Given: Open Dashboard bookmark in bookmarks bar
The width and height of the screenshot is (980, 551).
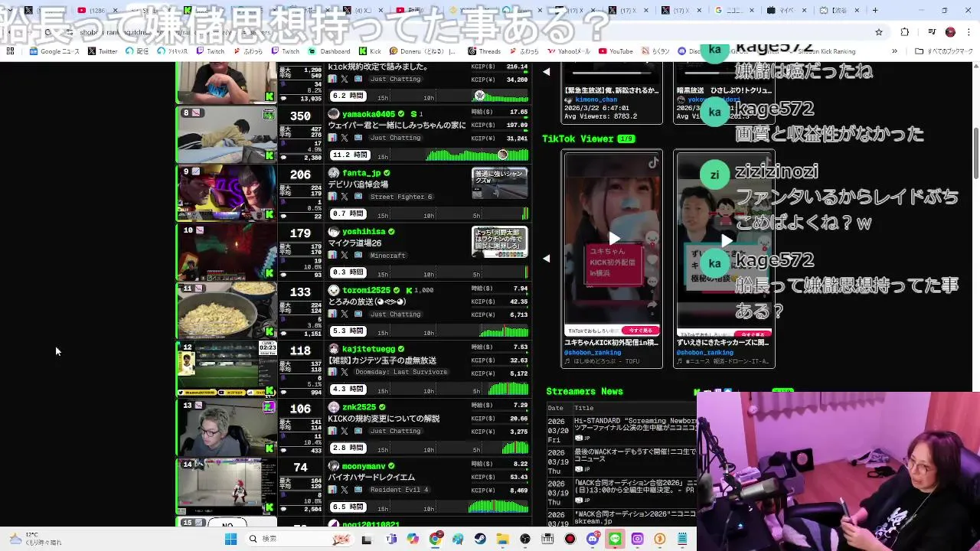Looking at the screenshot, I should pyautogui.click(x=329, y=51).
